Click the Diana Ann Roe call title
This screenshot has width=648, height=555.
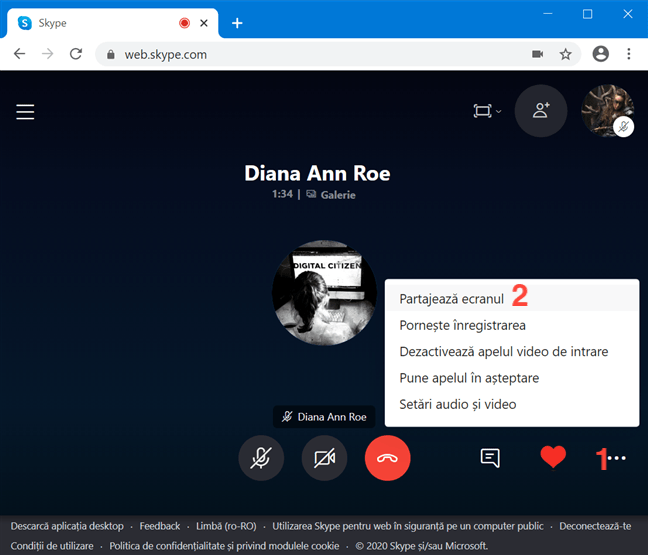[317, 173]
